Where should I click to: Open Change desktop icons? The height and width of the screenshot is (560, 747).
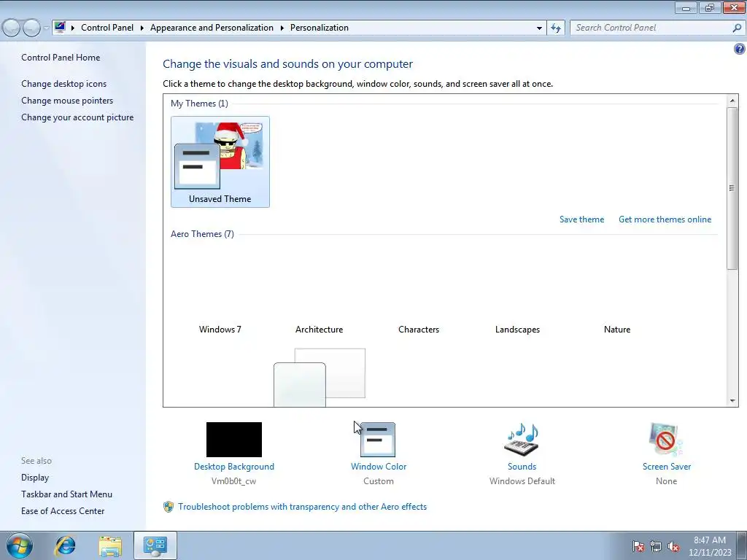click(x=64, y=83)
